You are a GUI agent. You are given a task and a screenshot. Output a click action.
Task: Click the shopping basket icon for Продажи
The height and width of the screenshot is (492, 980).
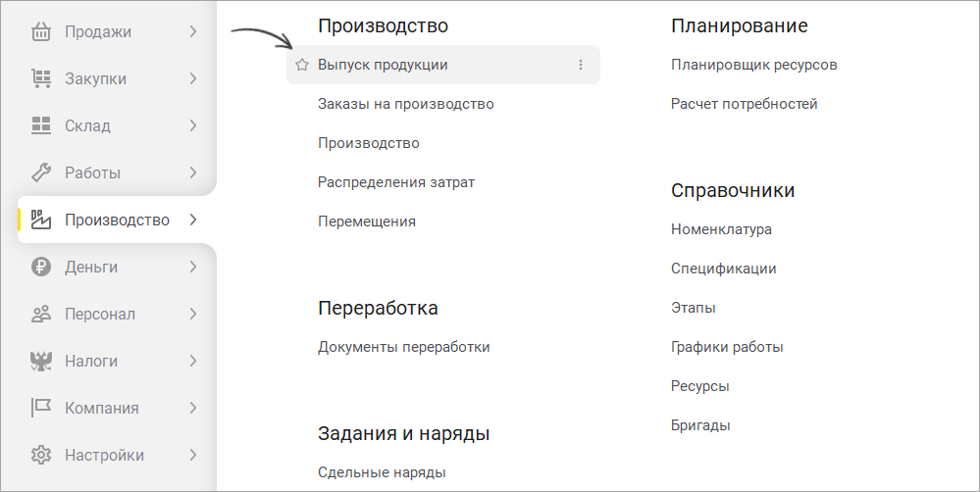[41, 31]
